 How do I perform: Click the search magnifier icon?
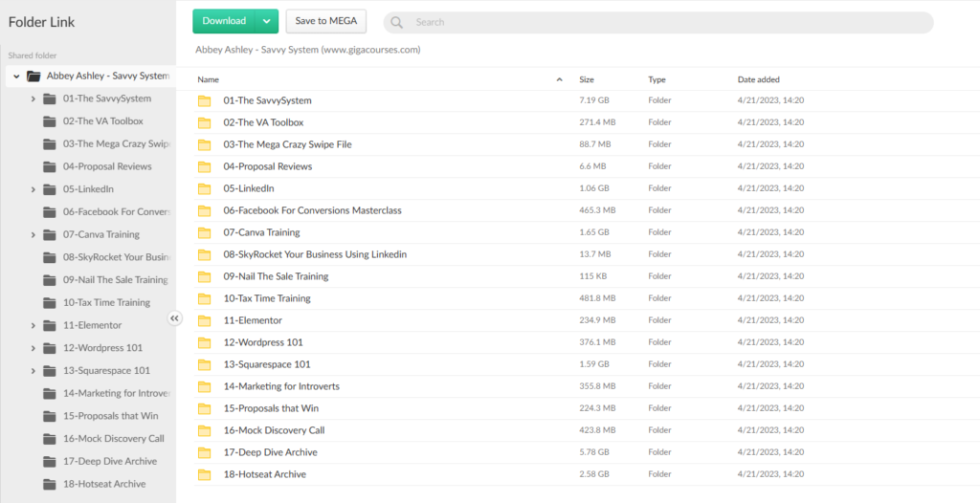(x=397, y=22)
